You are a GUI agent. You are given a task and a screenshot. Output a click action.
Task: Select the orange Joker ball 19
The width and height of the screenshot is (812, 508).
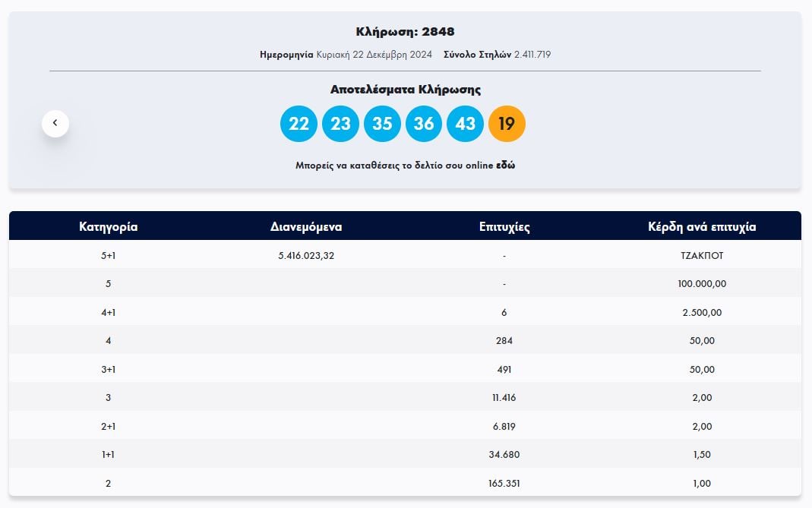507,123
